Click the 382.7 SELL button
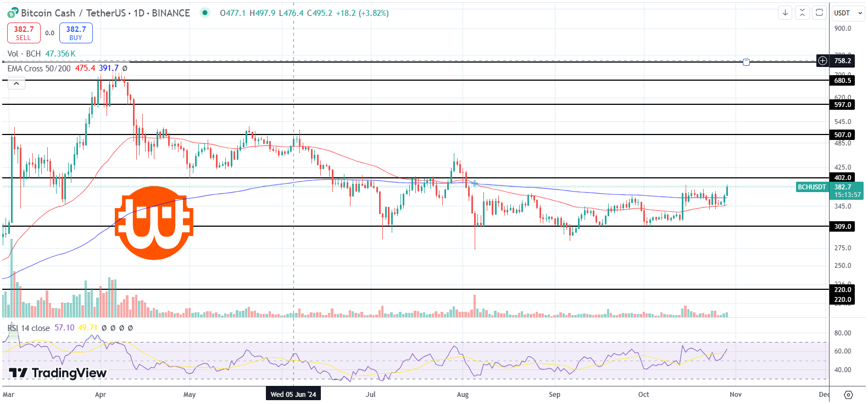Screen dimensions: 868x404 click(24, 33)
